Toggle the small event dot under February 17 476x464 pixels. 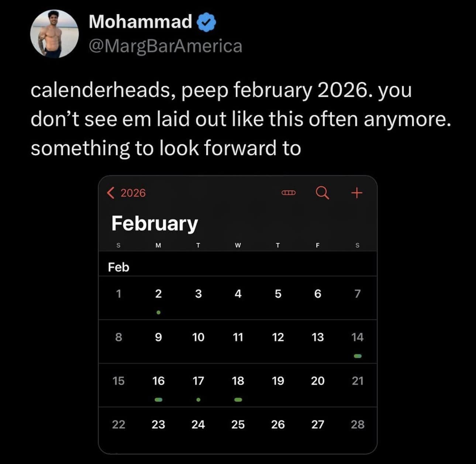click(199, 399)
